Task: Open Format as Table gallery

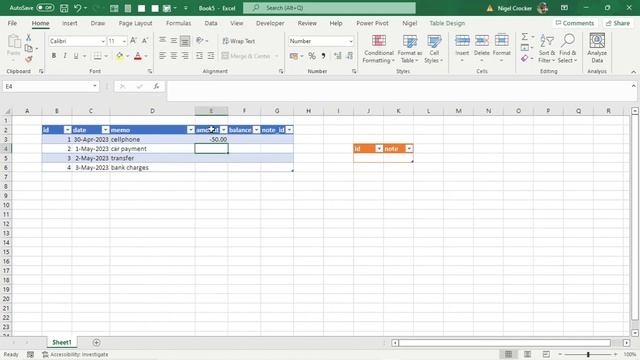Action: click(x=410, y=49)
